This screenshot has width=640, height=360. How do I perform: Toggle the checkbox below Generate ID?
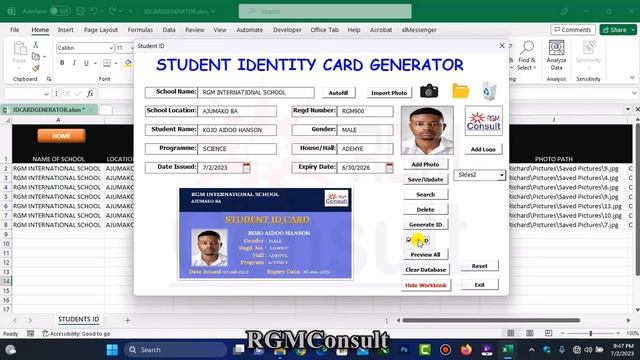[x=409, y=240]
